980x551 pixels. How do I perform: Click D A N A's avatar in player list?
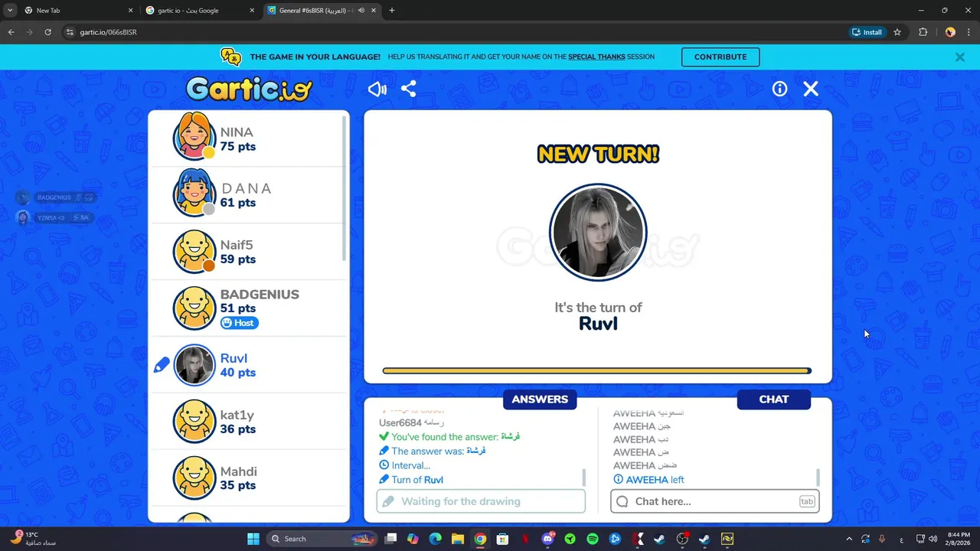coord(194,193)
